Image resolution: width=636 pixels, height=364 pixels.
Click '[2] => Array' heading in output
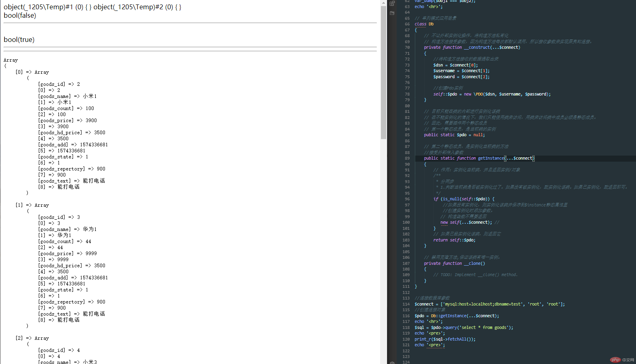tap(32, 338)
